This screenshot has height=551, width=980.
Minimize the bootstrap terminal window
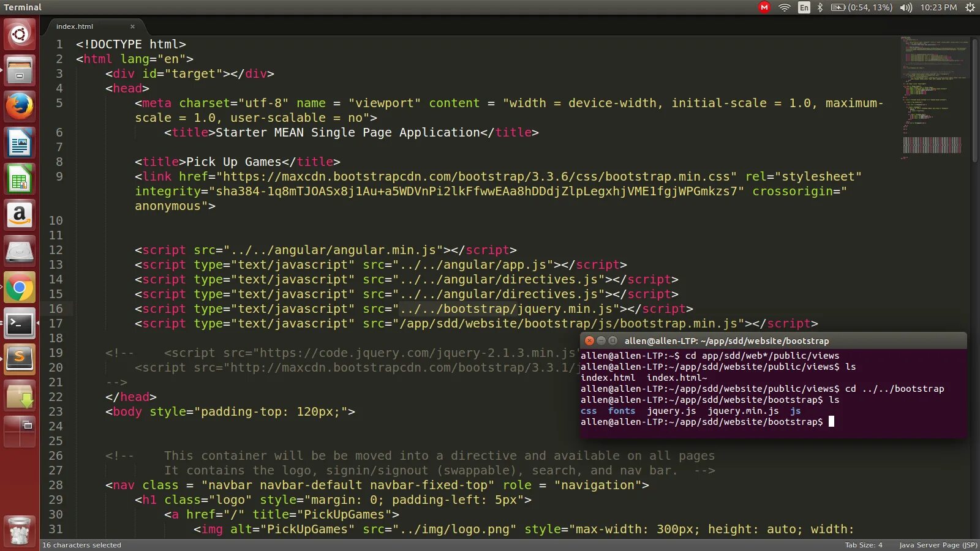[x=601, y=340]
